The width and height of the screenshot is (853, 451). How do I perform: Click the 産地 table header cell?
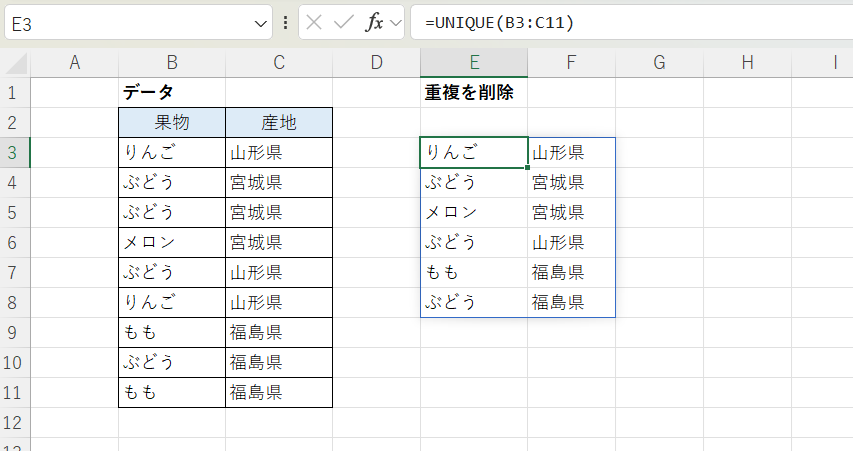tap(279, 122)
